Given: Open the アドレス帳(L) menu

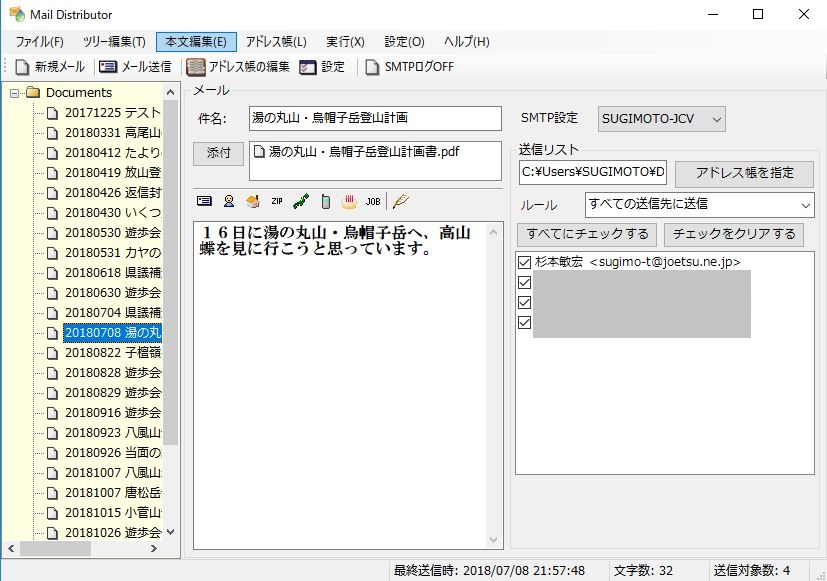Looking at the screenshot, I should tap(276, 42).
